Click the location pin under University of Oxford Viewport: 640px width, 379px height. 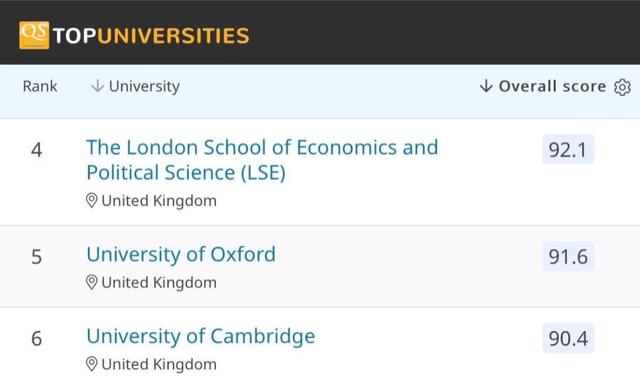[x=91, y=282]
